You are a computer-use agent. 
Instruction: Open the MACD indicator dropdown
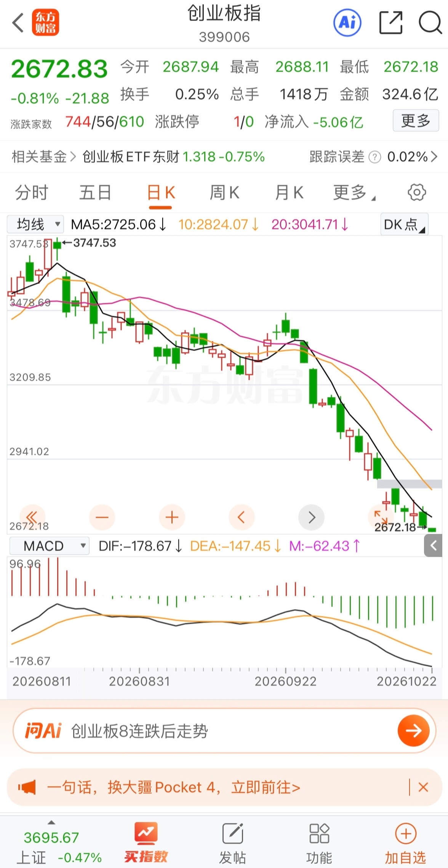click(x=49, y=546)
